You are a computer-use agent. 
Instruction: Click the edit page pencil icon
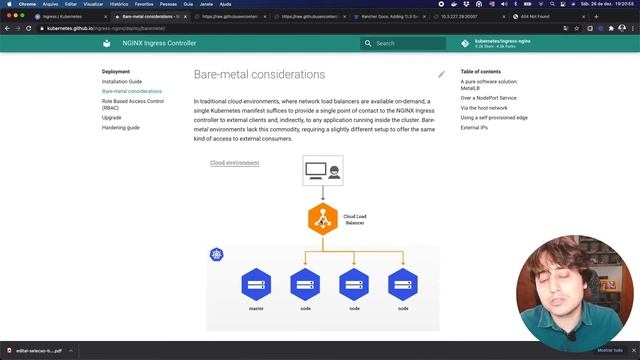point(441,74)
